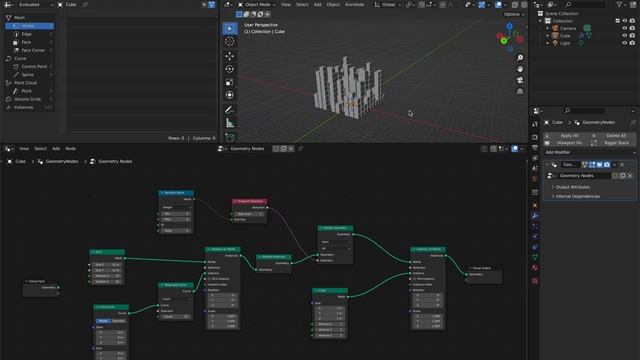The image size is (640, 360).
Task: Open the Tool properties tab icon
Action: tap(535, 124)
